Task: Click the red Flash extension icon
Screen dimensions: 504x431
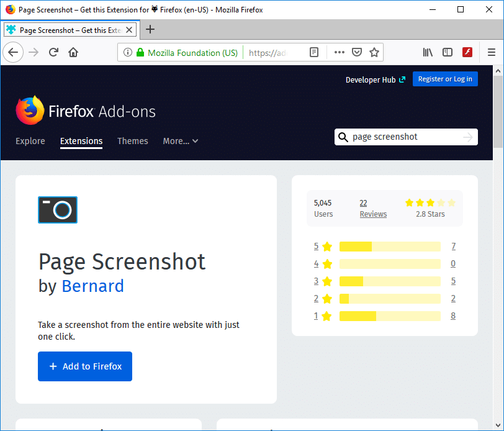Action: [x=467, y=53]
